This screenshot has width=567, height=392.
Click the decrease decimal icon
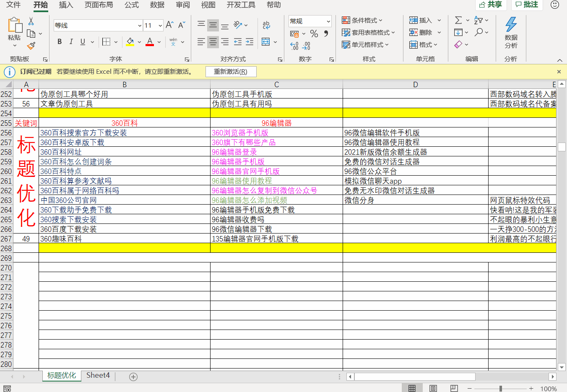306,46
